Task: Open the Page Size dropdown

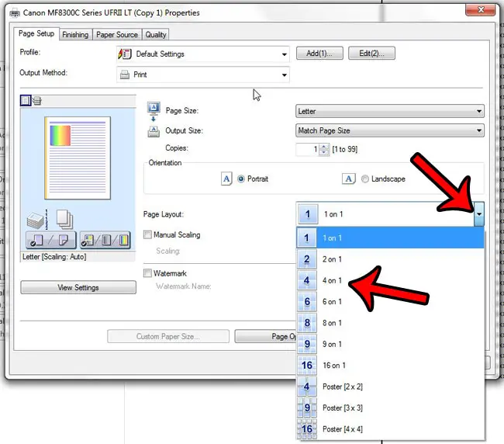Action: click(389, 111)
